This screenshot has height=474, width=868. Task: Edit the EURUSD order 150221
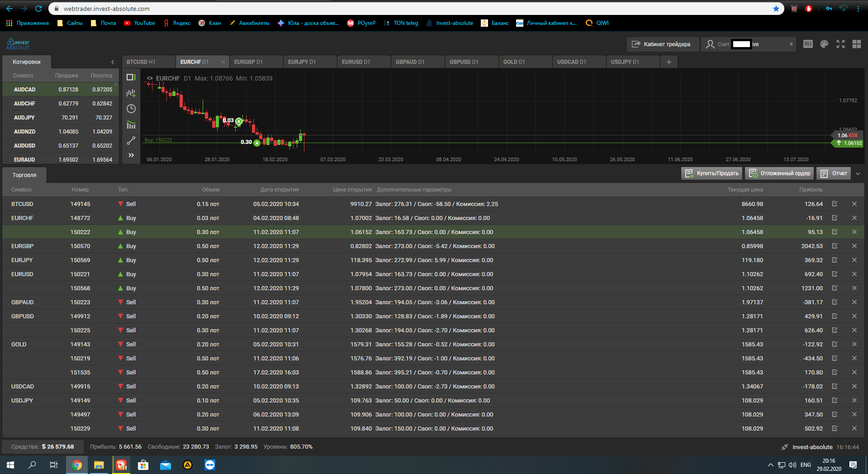pos(835,274)
